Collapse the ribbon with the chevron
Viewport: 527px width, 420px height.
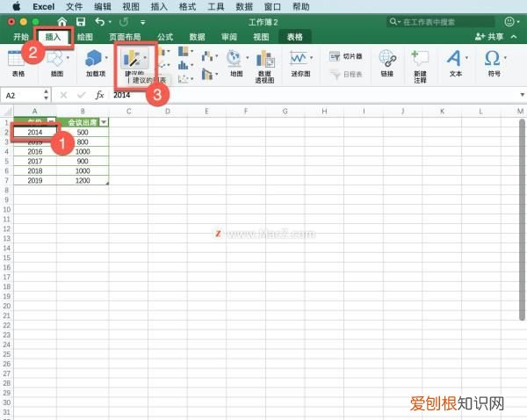[x=514, y=37]
